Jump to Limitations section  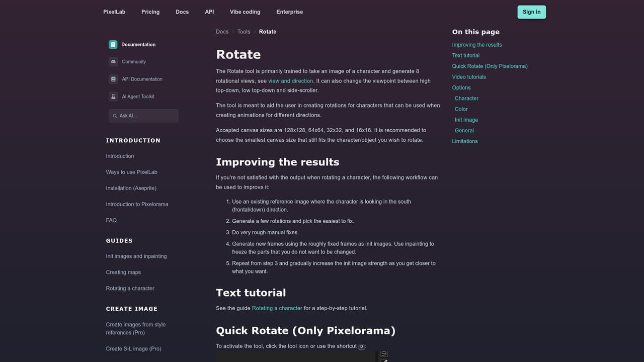[x=465, y=141]
